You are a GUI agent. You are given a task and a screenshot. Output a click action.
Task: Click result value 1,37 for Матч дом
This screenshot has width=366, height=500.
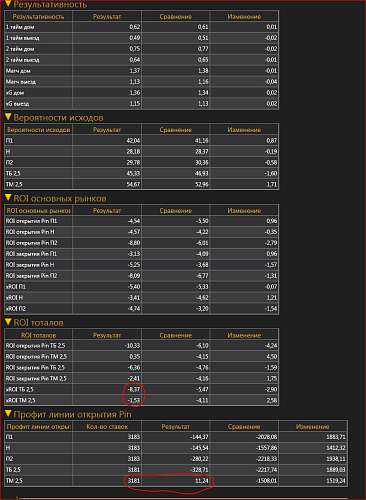(135, 71)
